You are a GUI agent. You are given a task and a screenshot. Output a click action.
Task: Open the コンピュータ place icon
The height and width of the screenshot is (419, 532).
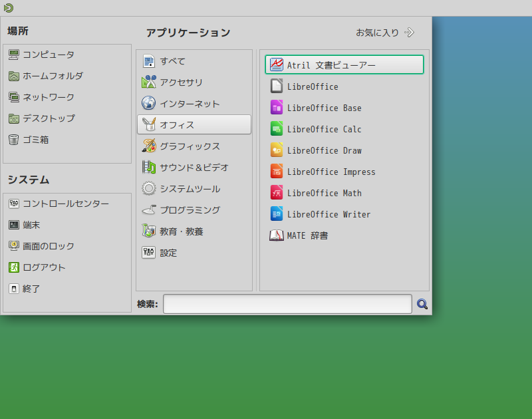pos(13,55)
